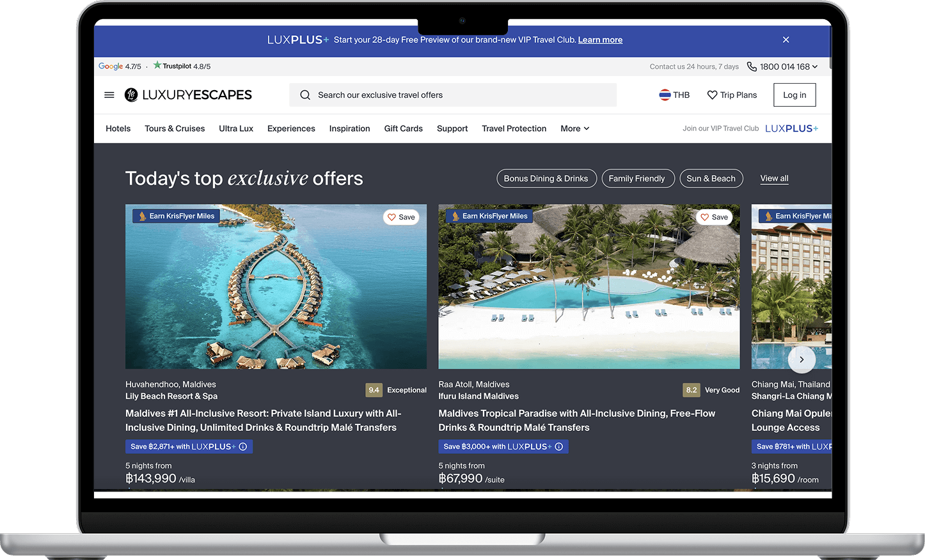925x560 pixels.
Task: Click the Trip Plans heart icon
Action: [x=712, y=95]
